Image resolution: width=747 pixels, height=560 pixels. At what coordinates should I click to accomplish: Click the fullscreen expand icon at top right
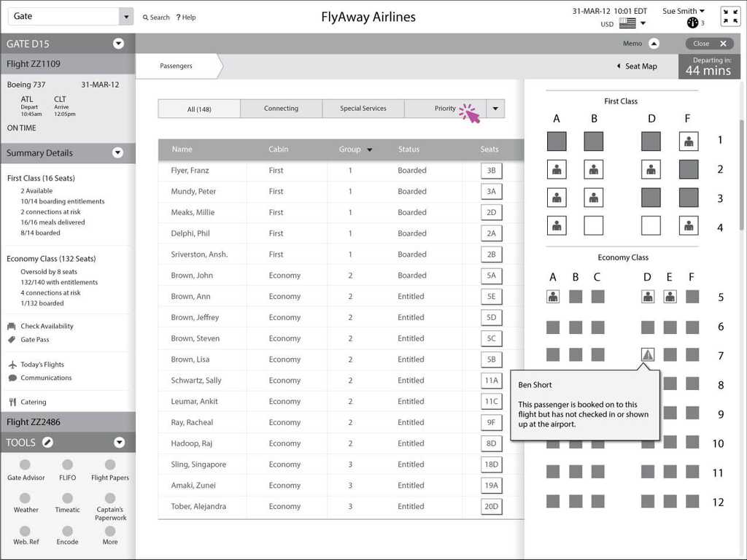(x=730, y=17)
